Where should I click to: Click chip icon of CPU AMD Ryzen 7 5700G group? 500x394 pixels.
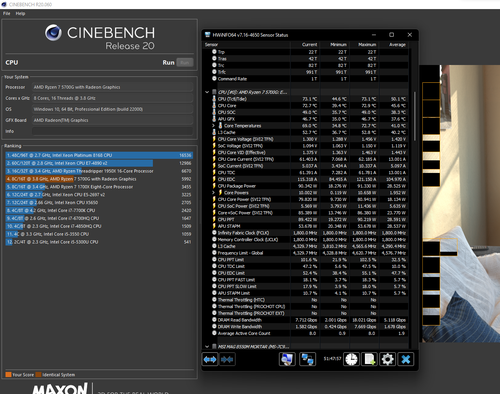pyautogui.click(x=214, y=92)
